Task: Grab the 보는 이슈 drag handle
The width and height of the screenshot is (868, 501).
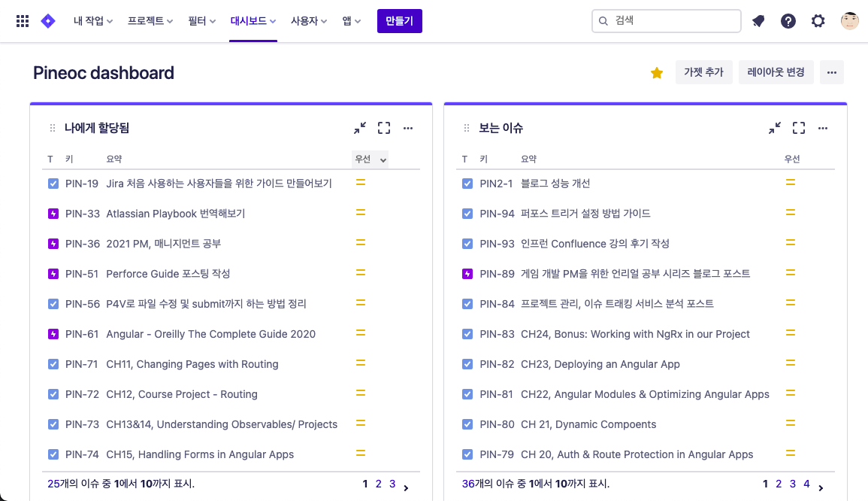Action: point(467,128)
